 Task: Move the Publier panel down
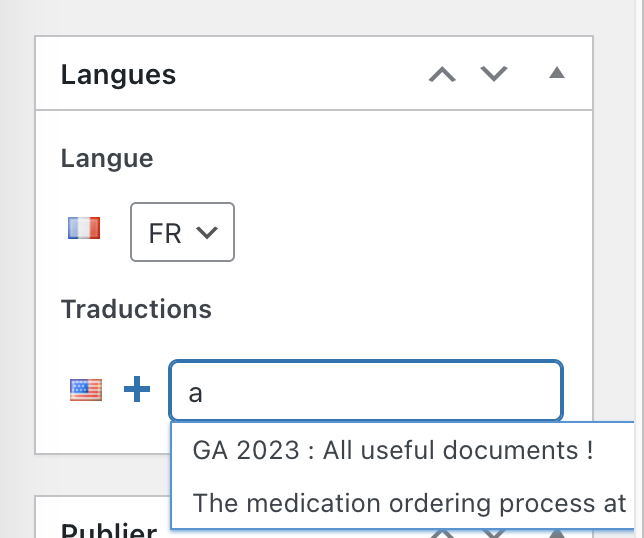click(494, 533)
